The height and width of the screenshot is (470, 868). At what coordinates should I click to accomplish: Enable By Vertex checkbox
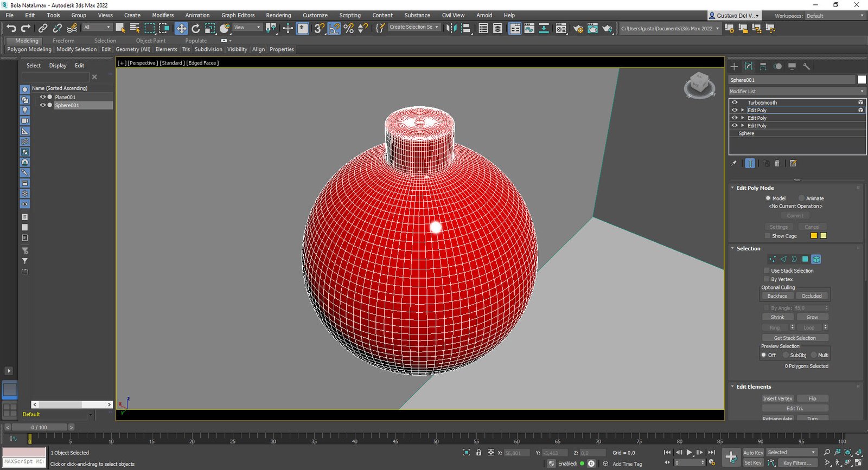tap(767, 279)
